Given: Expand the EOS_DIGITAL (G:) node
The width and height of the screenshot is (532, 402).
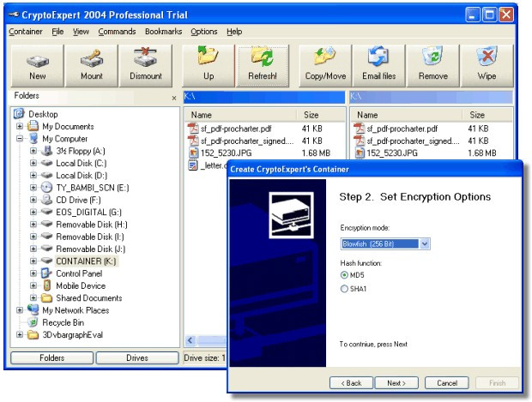Looking at the screenshot, I should point(33,212).
